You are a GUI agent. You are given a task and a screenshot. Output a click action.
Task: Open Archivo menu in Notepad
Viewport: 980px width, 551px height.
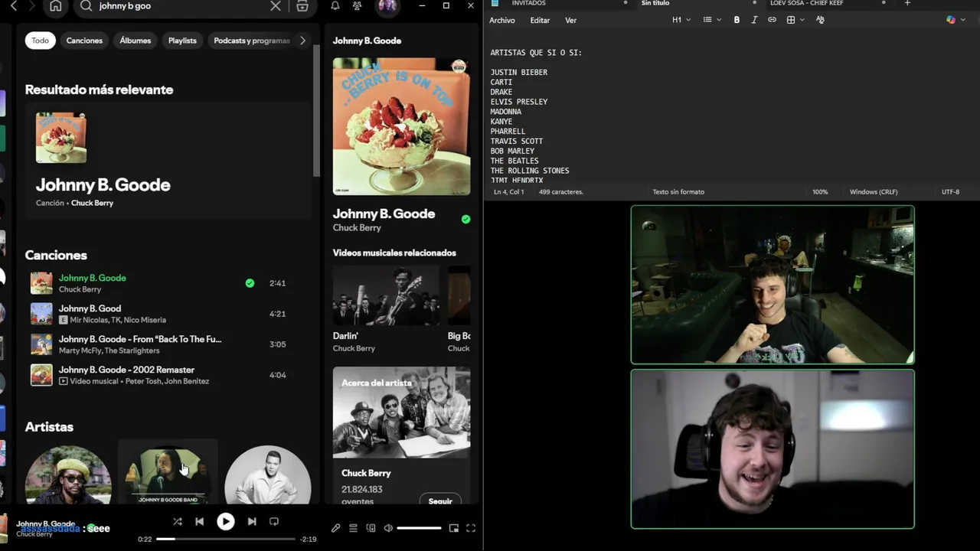pos(502,20)
